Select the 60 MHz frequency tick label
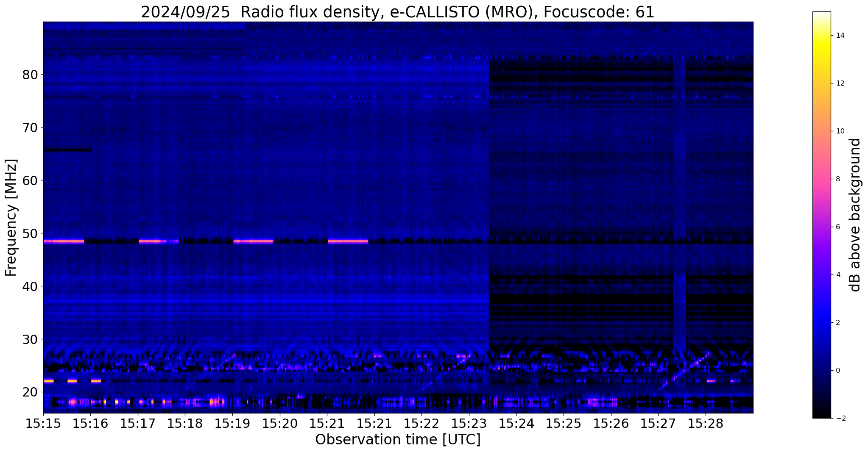Screen dimensions: 868x452 [x=30, y=180]
